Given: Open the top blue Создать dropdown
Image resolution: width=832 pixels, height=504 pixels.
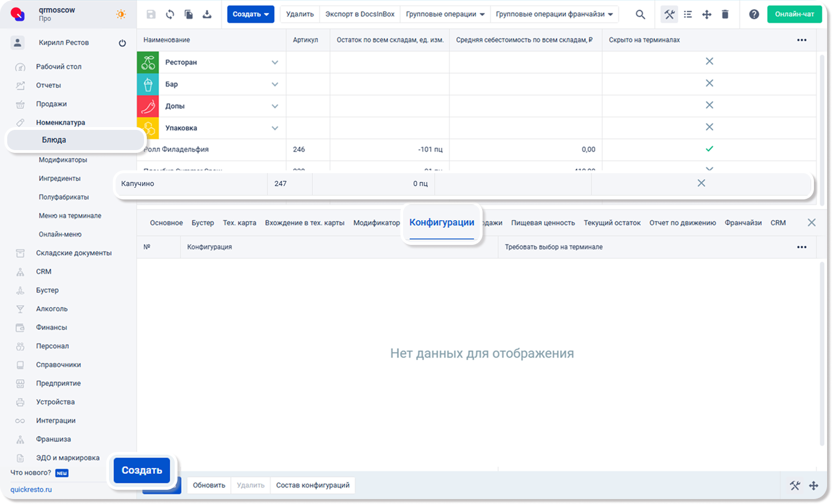Looking at the screenshot, I should (x=251, y=14).
